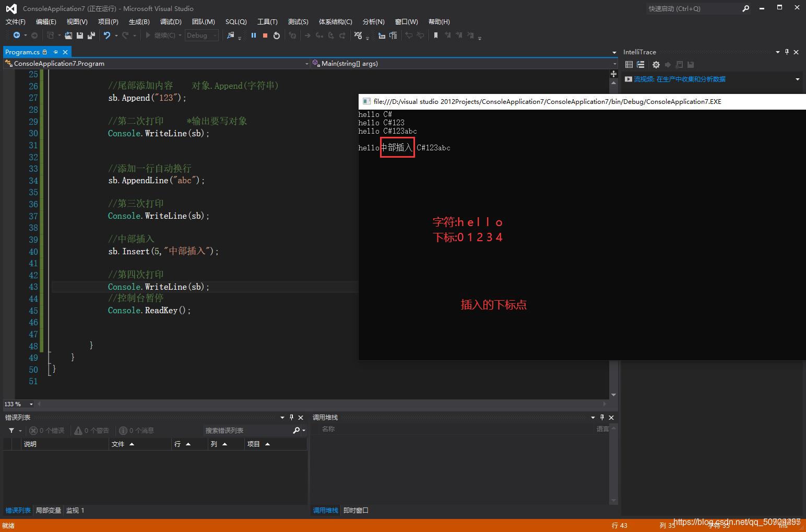Close the Program.cs tab
Viewport: 806px width, 532px height.
tap(65, 52)
